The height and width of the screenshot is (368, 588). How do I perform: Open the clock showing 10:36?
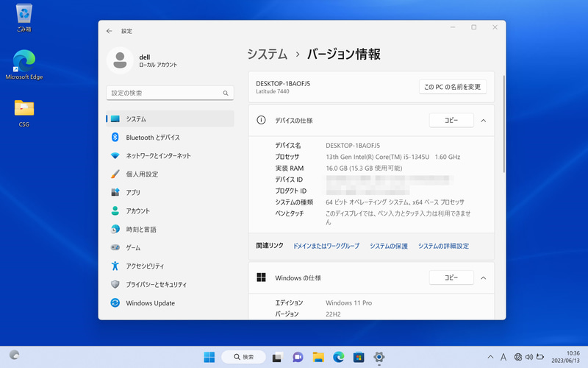565,357
